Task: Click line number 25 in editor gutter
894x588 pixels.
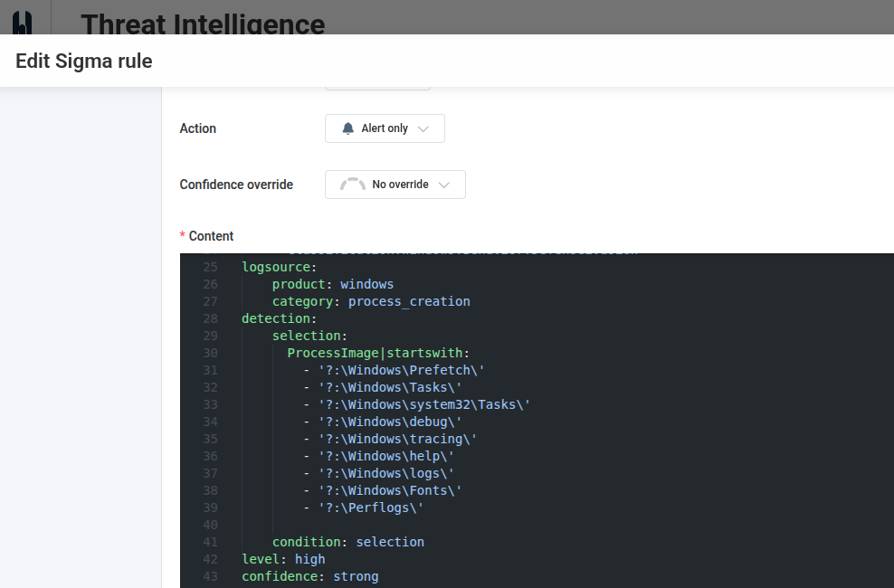Action: (211, 267)
